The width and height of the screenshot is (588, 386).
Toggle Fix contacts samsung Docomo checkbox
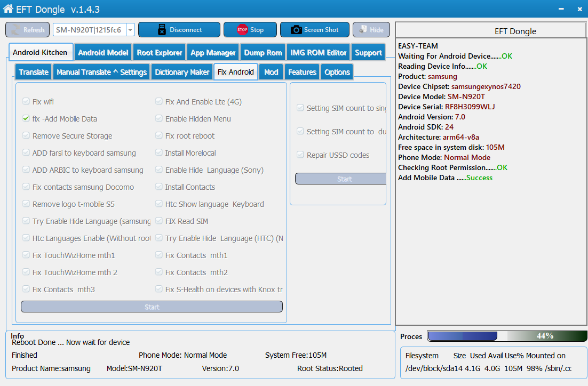26,187
